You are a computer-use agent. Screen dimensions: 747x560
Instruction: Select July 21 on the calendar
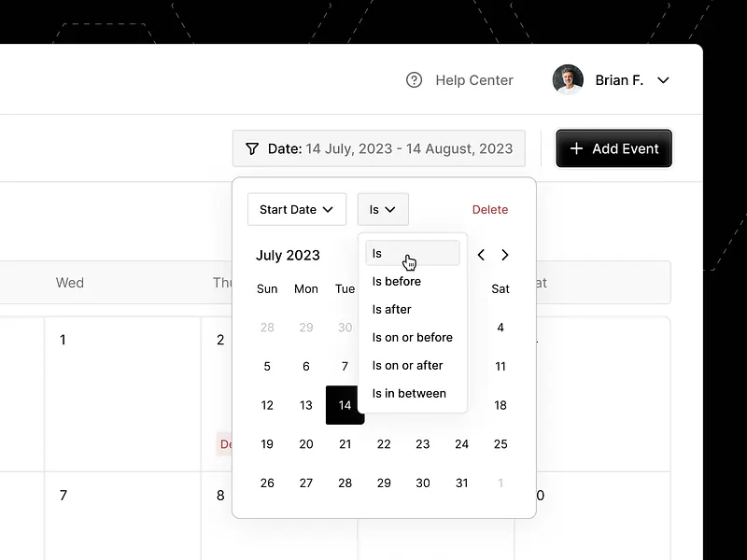(x=345, y=443)
